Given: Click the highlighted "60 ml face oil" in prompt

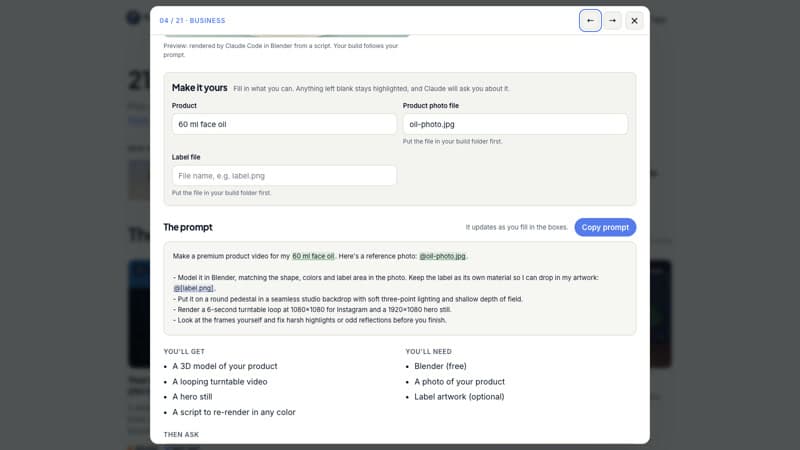Looking at the screenshot, I should click(313, 256).
